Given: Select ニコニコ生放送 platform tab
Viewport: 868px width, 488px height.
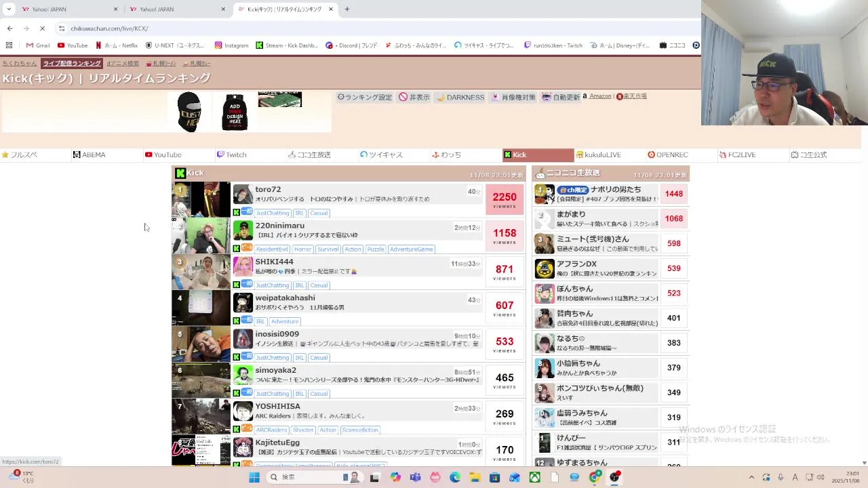Looking at the screenshot, I should (x=323, y=155).
